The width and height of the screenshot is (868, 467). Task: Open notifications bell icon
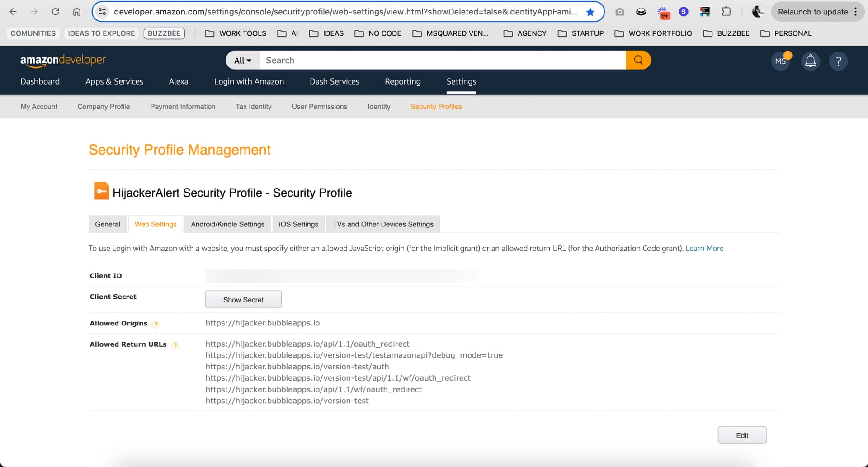coord(811,61)
